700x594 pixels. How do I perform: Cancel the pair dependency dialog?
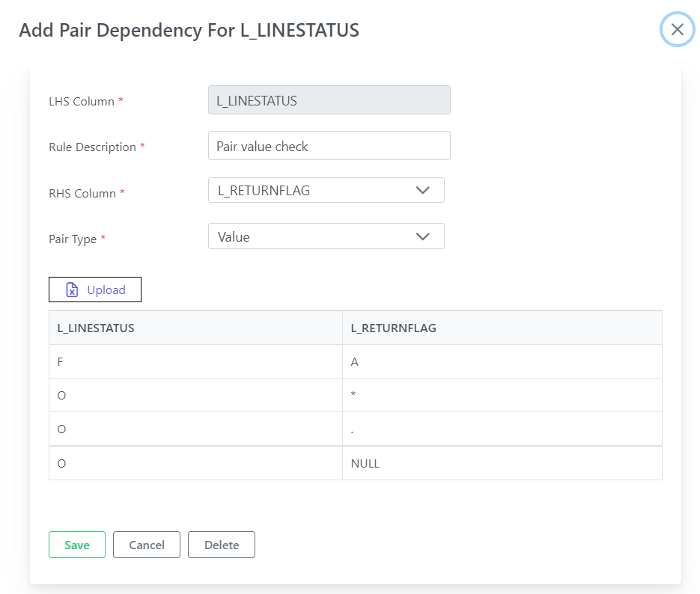point(147,545)
